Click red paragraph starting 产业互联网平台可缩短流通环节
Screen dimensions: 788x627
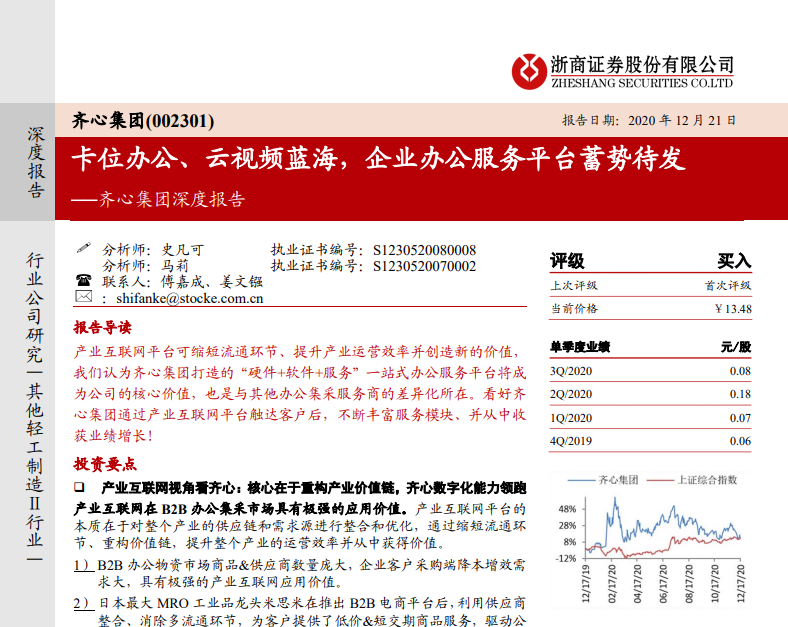pyautogui.click(x=300, y=393)
